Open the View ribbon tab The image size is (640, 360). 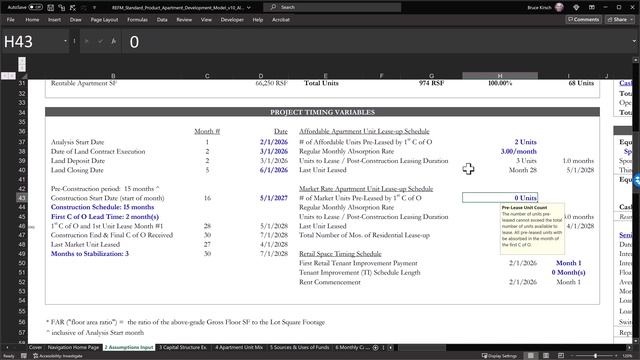click(x=206, y=20)
